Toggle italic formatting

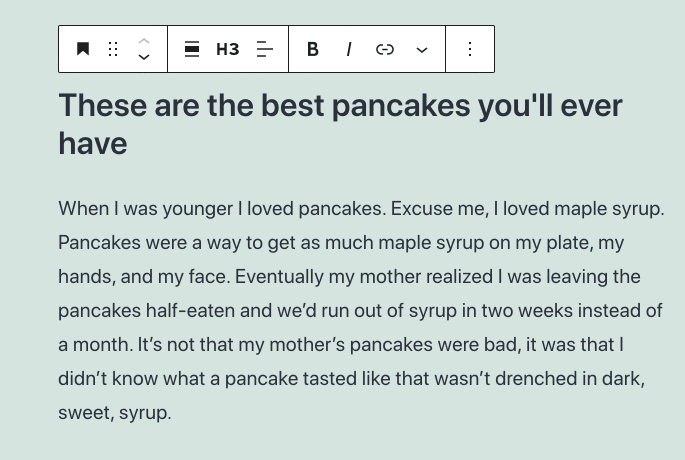pyautogui.click(x=348, y=49)
